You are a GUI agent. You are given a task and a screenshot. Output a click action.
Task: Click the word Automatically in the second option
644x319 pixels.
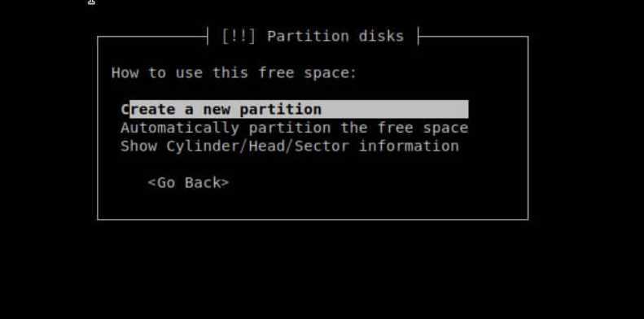tap(180, 128)
